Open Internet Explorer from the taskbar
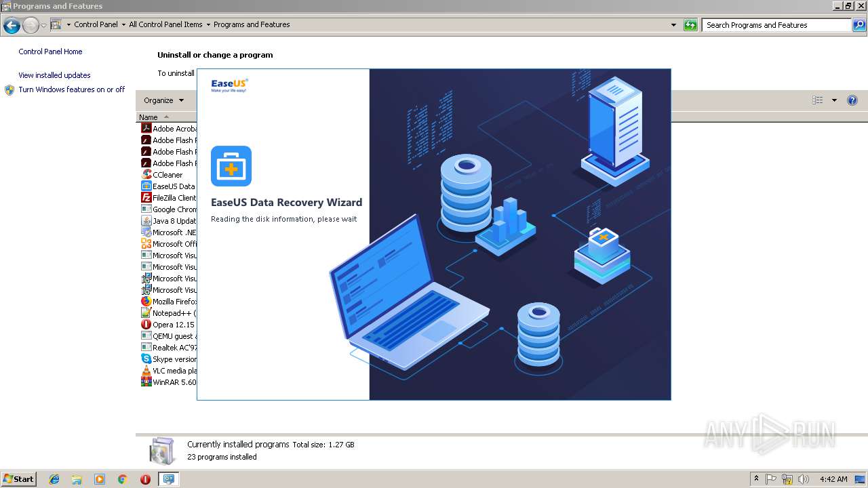Viewport: 868px width, 488px height. (x=54, y=479)
